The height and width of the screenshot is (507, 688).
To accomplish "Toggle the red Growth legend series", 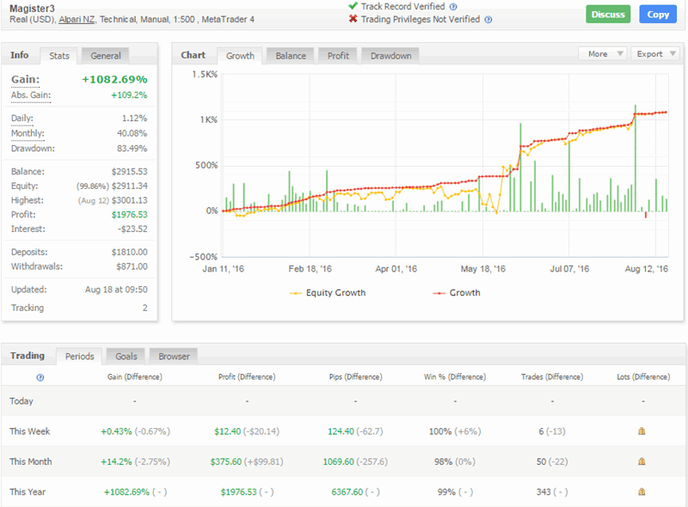I will click(x=456, y=293).
